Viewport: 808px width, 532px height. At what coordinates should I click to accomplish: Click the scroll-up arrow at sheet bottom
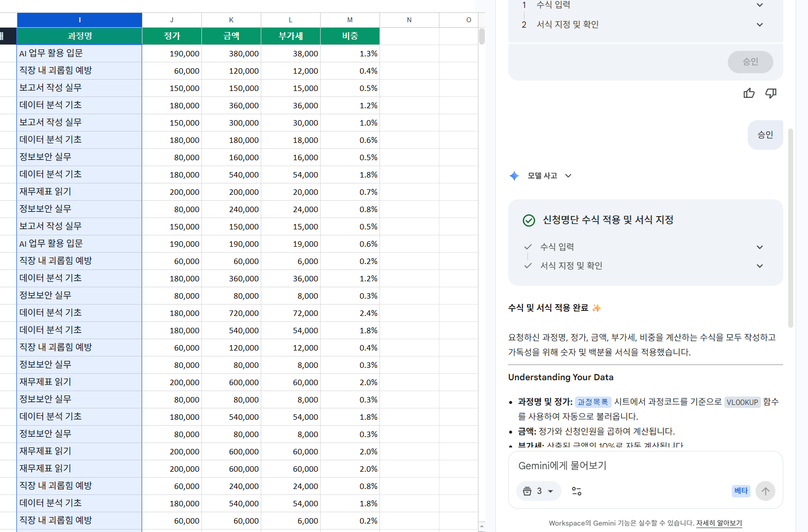pyautogui.click(x=481, y=526)
